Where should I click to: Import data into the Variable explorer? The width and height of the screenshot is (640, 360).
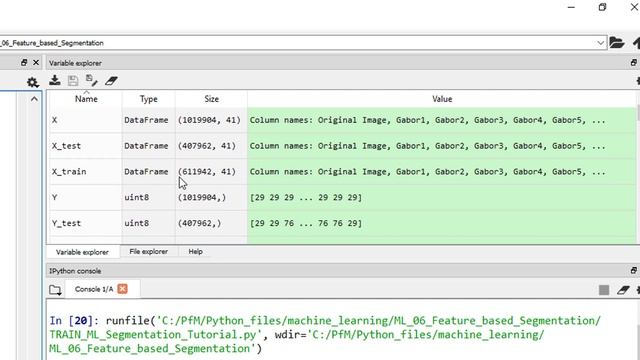[x=55, y=80]
